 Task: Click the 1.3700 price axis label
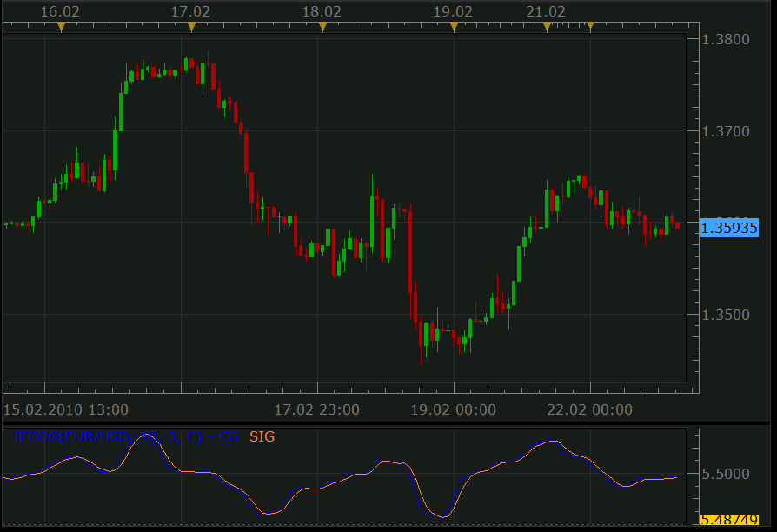[x=726, y=131]
